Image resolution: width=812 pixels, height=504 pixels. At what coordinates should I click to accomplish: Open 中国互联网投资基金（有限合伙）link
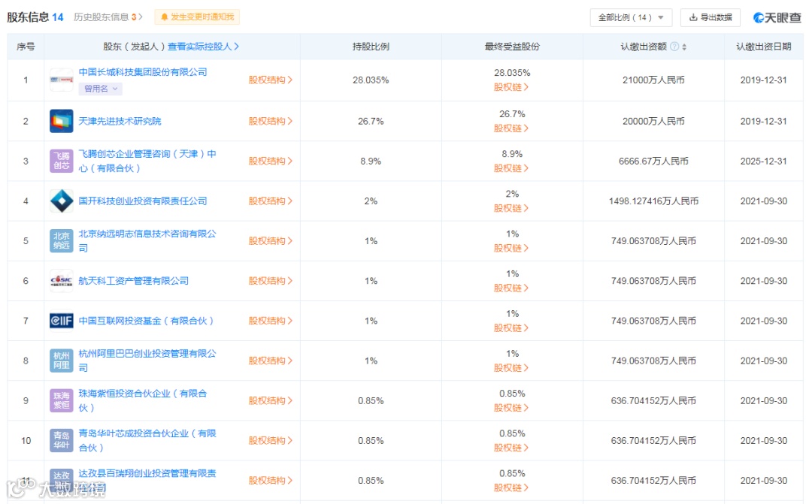(146, 321)
